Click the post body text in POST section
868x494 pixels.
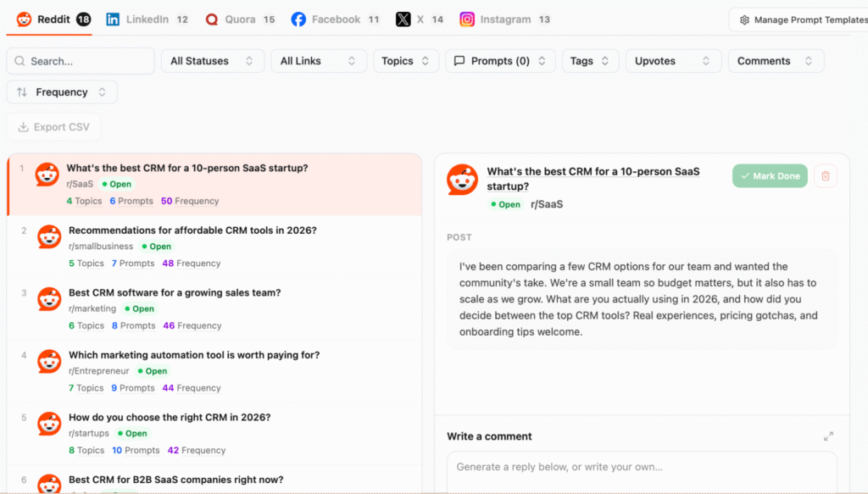(x=643, y=299)
